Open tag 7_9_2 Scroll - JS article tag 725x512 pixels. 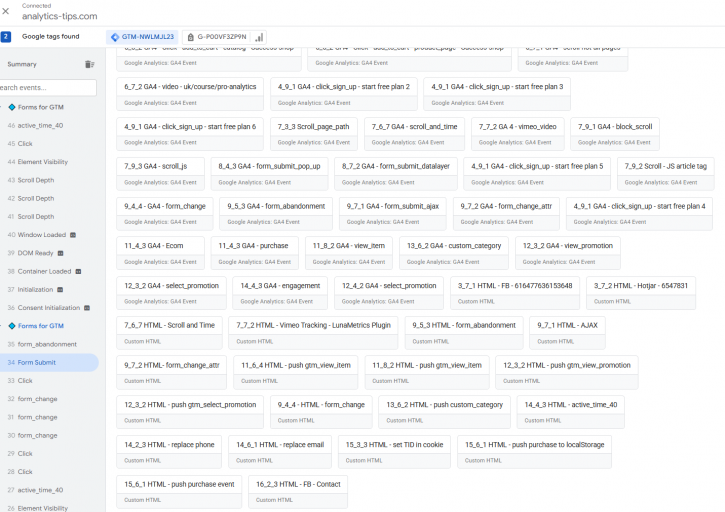pyautogui.click(x=666, y=174)
